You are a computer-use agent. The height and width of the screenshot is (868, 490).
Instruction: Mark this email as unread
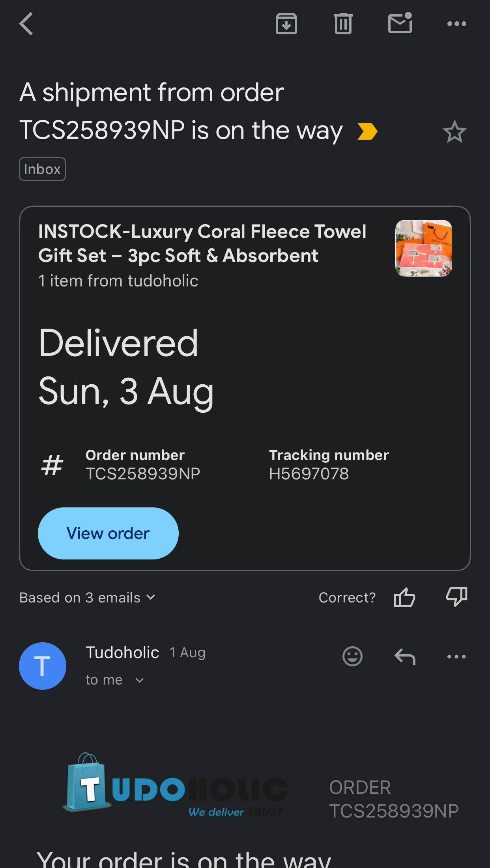pos(400,24)
